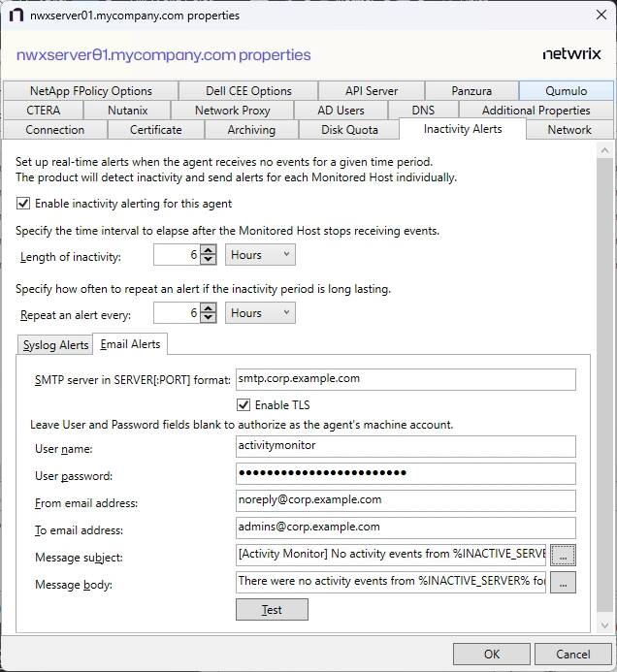Switch to the Syslog Alerts sub-tab
617x672 pixels.
coord(55,344)
